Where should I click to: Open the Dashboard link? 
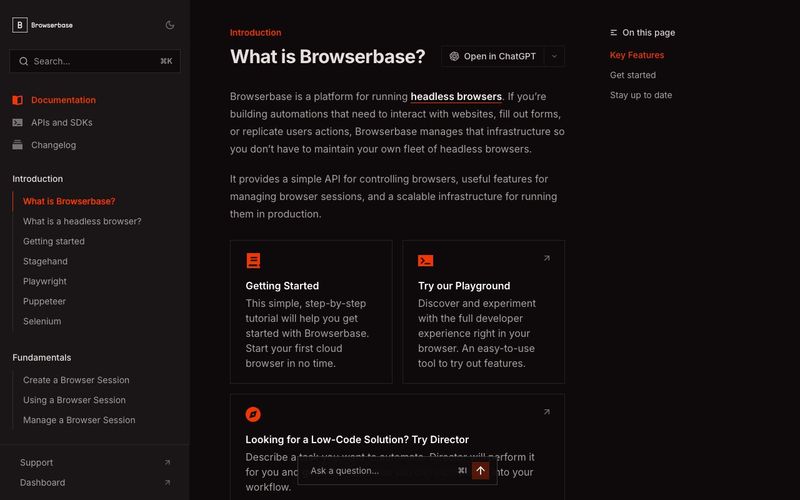point(42,482)
